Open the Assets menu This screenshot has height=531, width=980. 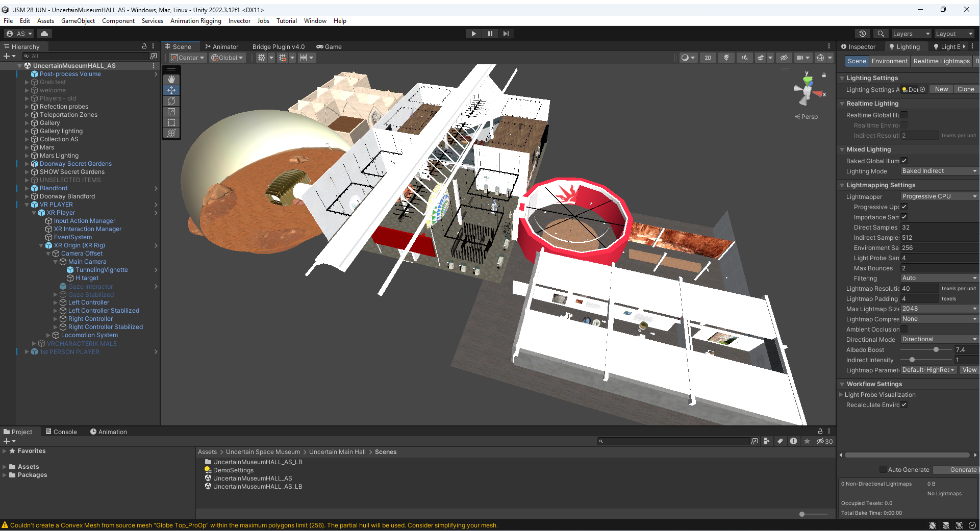(45, 21)
